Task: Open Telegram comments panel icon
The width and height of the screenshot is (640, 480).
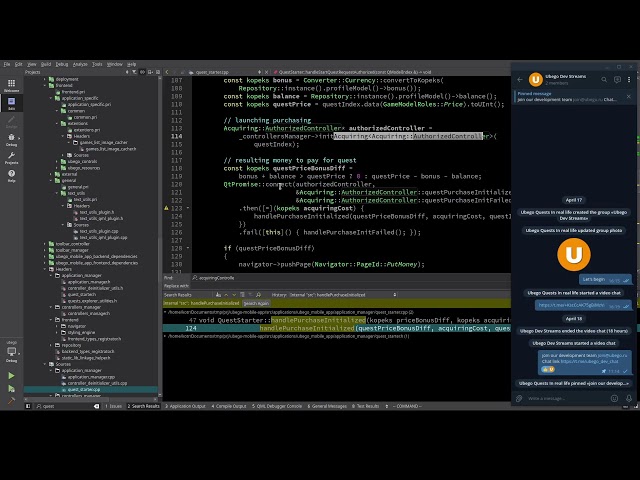Action: 617,79
